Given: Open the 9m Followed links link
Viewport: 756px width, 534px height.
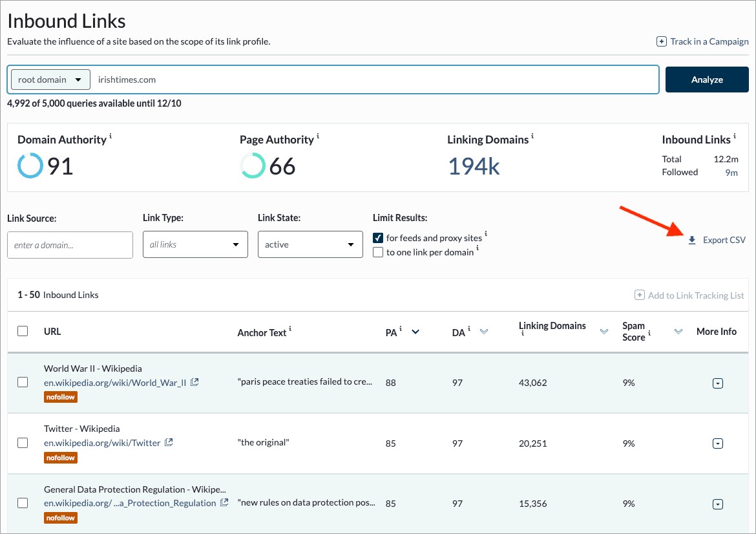Looking at the screenshot, I should (731, 172).
